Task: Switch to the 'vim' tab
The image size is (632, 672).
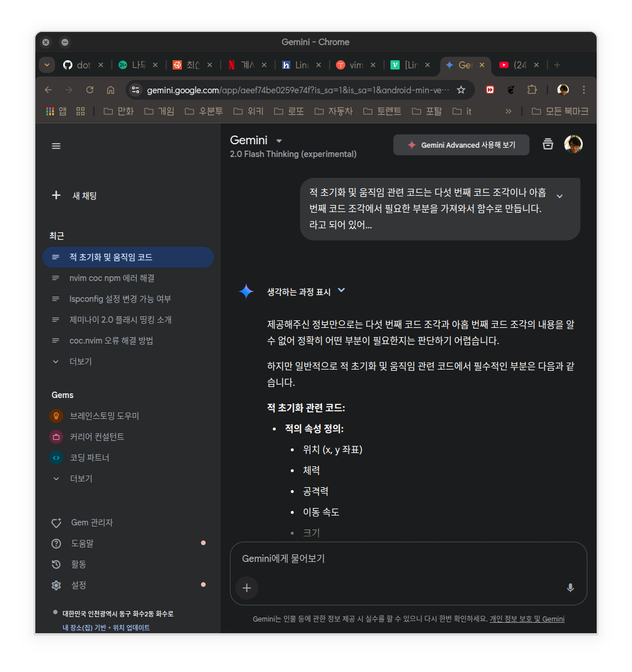Action: point(350,65)
